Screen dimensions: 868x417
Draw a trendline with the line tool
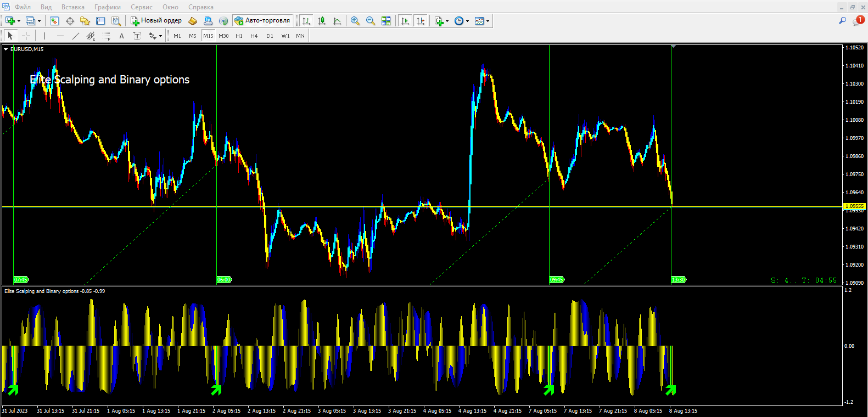tap(76, 36)
